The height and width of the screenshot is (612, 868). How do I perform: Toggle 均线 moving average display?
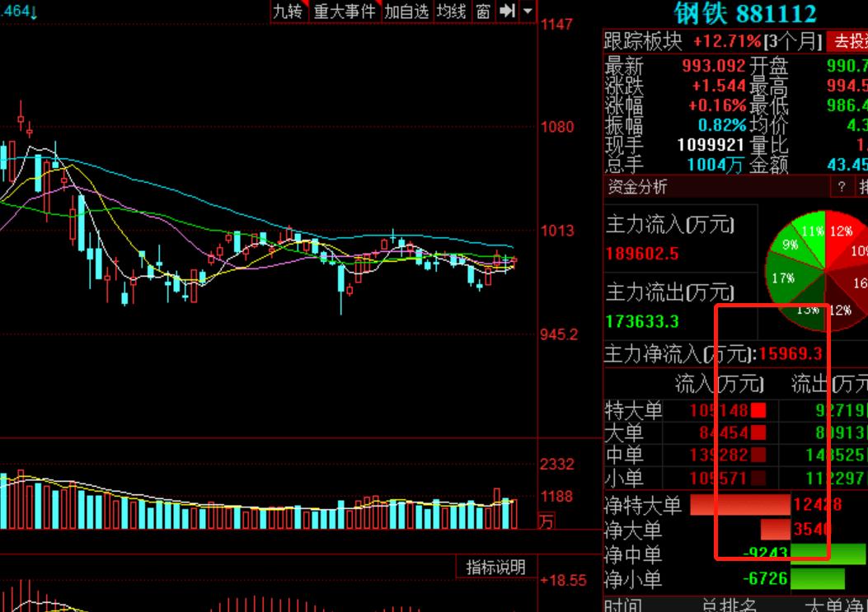[x=451, y=12]
